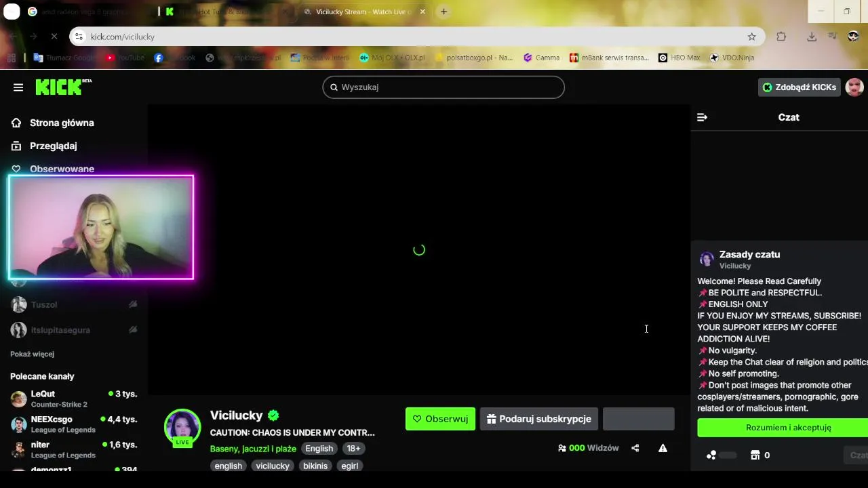This screenshot has width=868, height=488.
Task: Click the offline icon next to Tuszol
Action: point(133,305)
